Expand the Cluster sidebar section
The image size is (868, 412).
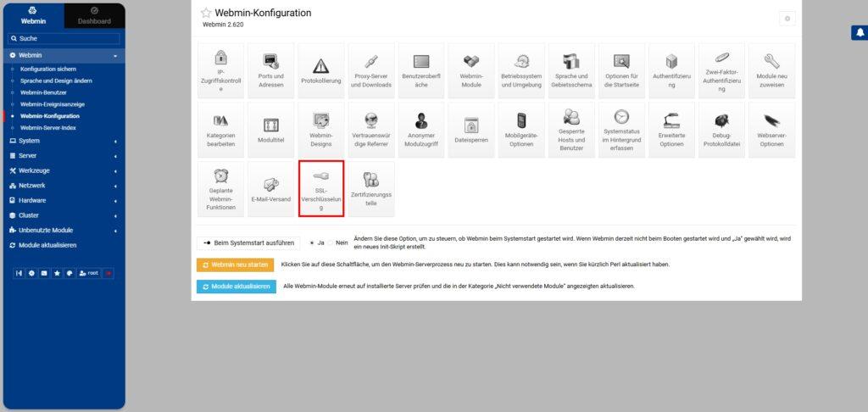tap(64, 215)
